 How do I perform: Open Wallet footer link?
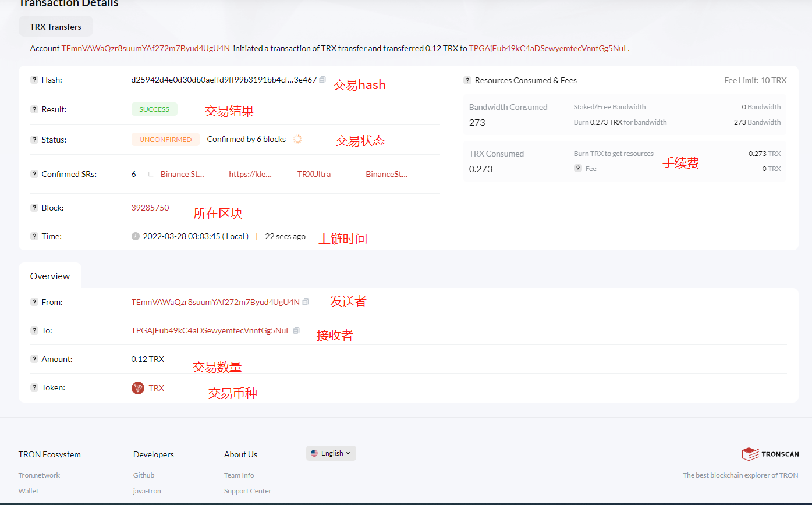29,491
